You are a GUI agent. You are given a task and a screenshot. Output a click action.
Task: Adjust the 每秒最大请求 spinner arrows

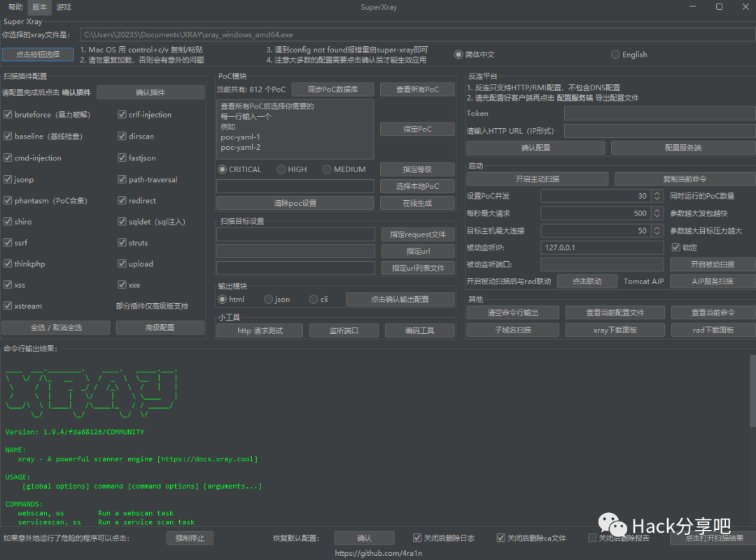pyautogui.click(x=657, y=213)
